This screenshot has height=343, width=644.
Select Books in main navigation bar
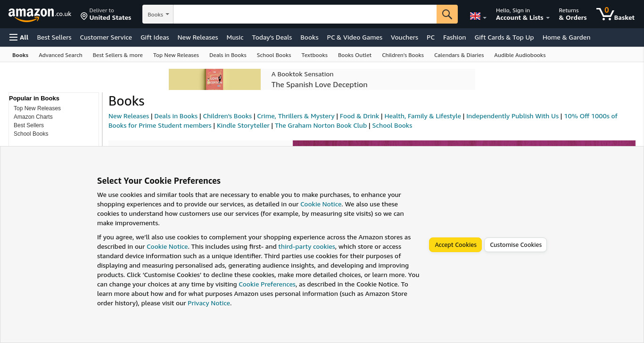[309, 37]
